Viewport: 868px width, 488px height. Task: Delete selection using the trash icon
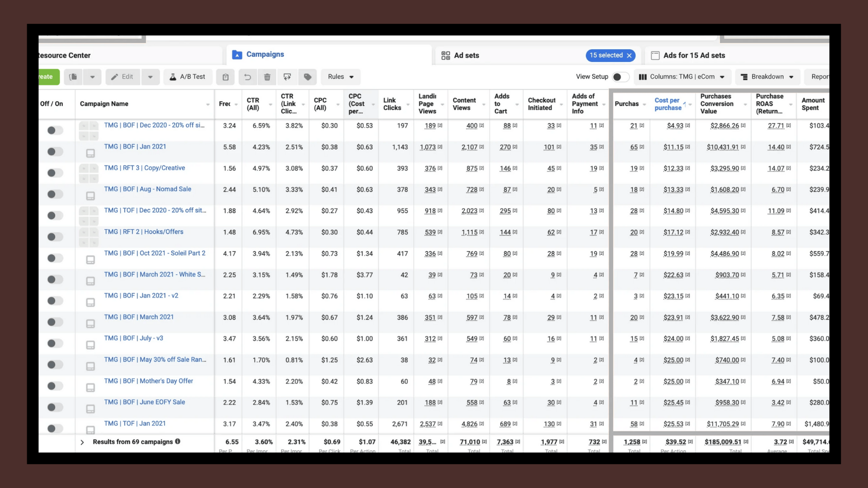pos(267,77)
